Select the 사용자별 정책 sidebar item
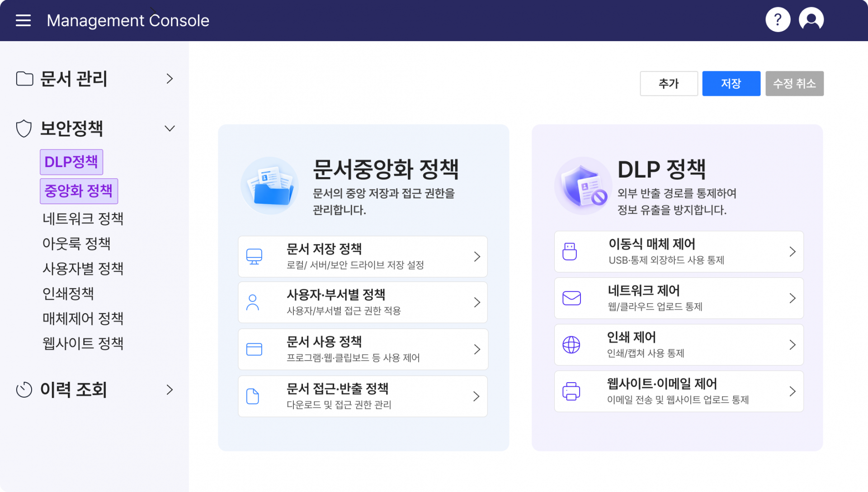The width and height of the screenshot is (868, 492). pos(83,269)
